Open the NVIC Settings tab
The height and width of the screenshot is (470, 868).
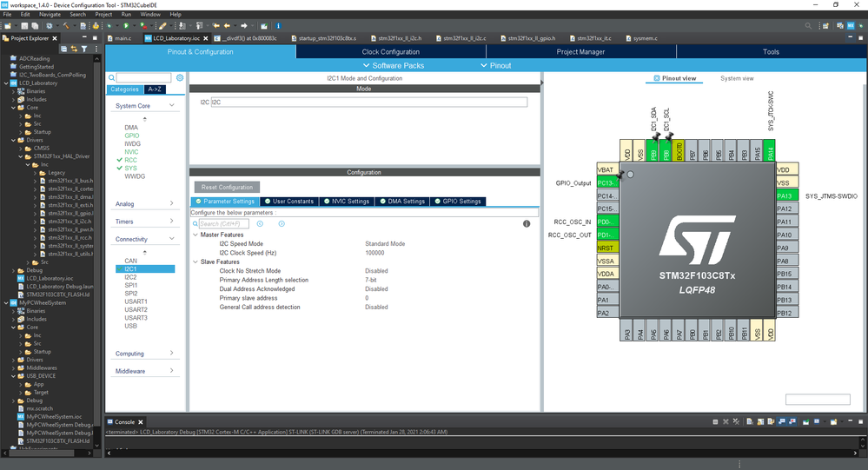pyautogui.click(x=347, y=201)
